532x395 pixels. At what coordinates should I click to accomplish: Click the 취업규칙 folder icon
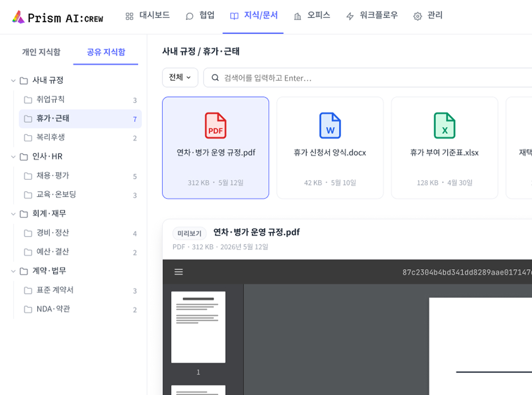pyautogui.click(x=28, y=99)
